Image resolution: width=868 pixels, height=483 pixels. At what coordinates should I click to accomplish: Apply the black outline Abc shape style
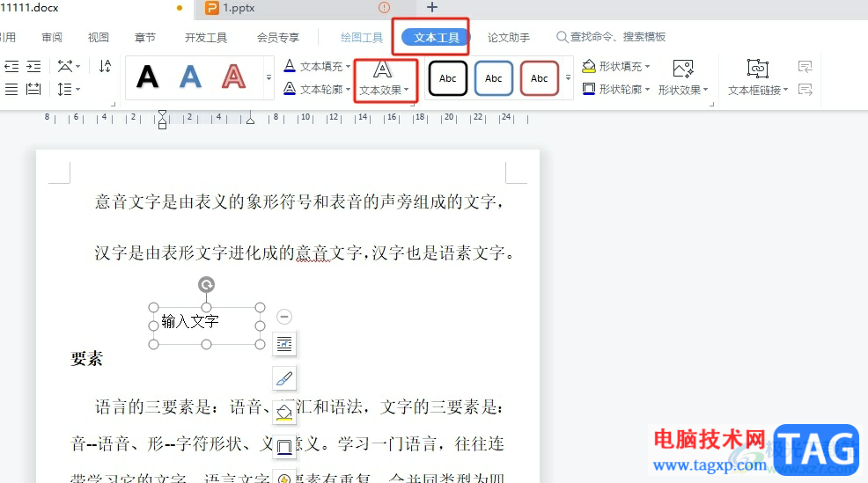448,78
